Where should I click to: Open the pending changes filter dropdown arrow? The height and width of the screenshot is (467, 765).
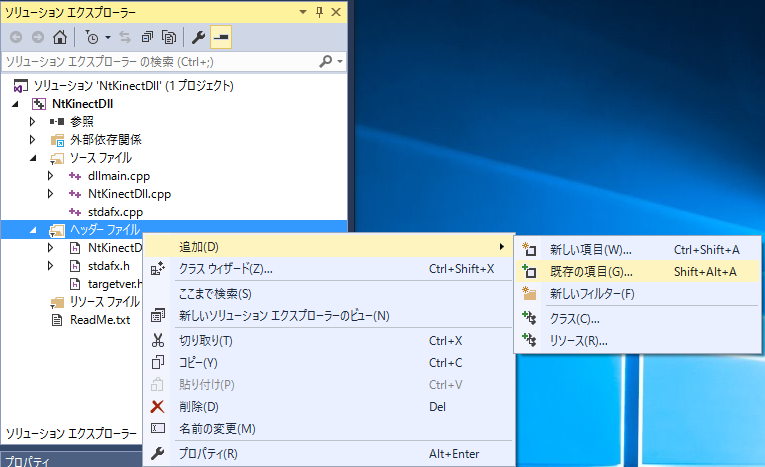(107, 38)
